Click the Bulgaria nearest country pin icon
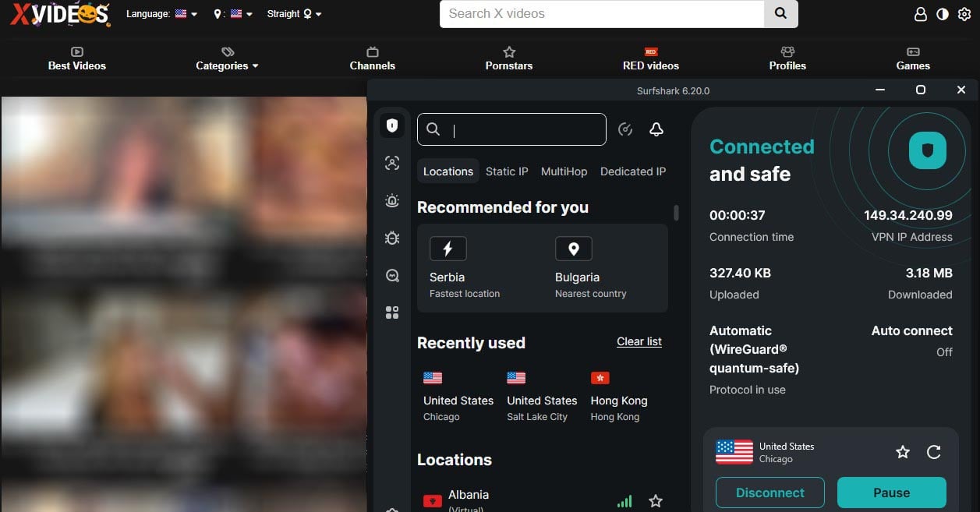 pos(574,249)
